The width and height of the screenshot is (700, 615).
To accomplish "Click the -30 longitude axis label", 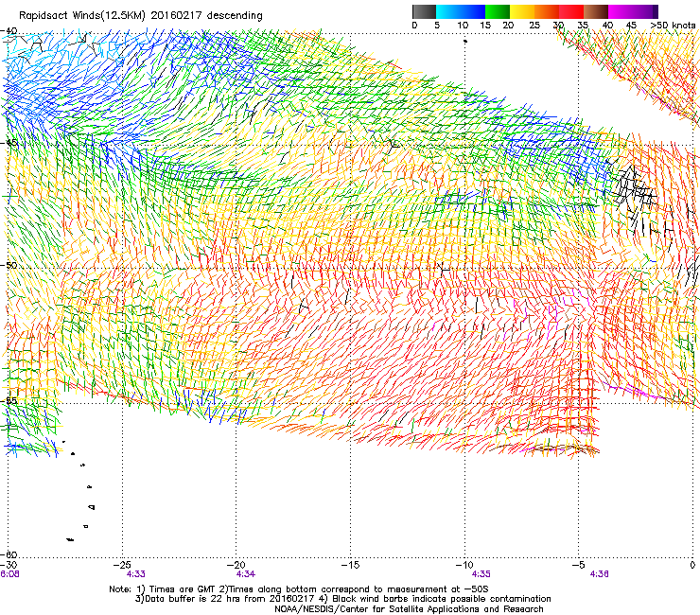I will [x=9, y=566].
